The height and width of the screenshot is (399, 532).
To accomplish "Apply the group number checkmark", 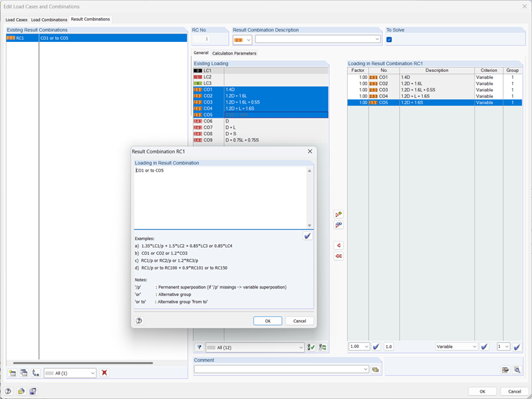I will click(x=517, y=346).
